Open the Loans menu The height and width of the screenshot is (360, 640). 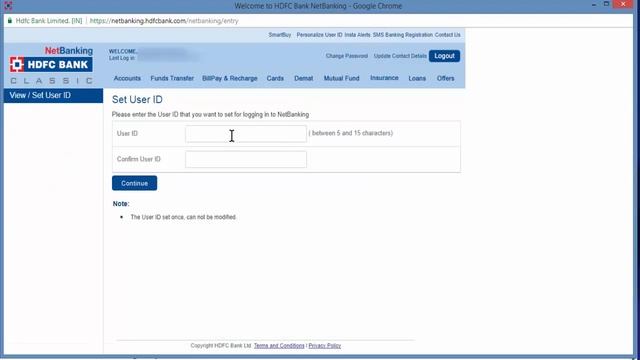pyautogui.click(x=417, y=78)
